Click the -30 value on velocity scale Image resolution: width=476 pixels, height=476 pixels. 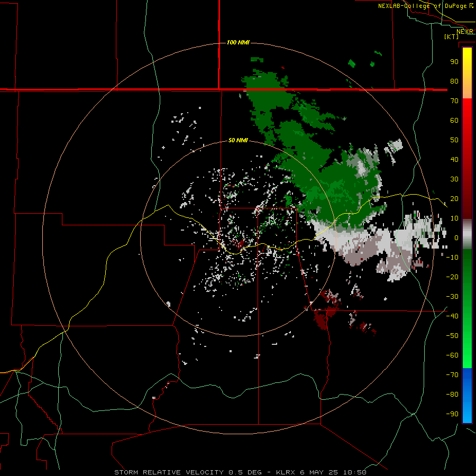[x=452, y=297]
